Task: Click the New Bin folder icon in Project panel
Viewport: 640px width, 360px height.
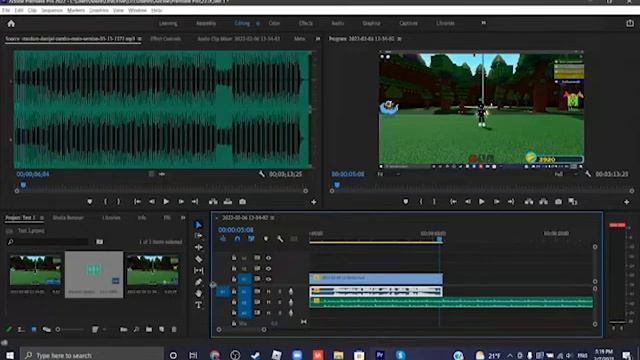Action: (149, 329)
